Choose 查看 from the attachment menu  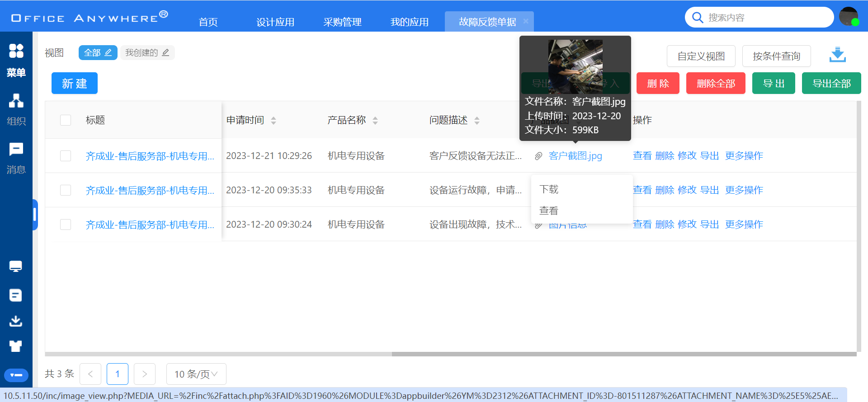(582, 210)
